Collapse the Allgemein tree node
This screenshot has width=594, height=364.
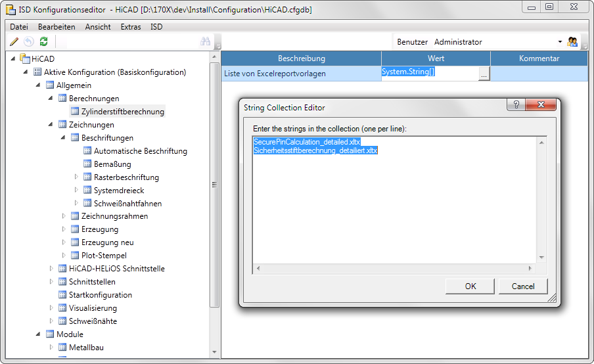38,85
